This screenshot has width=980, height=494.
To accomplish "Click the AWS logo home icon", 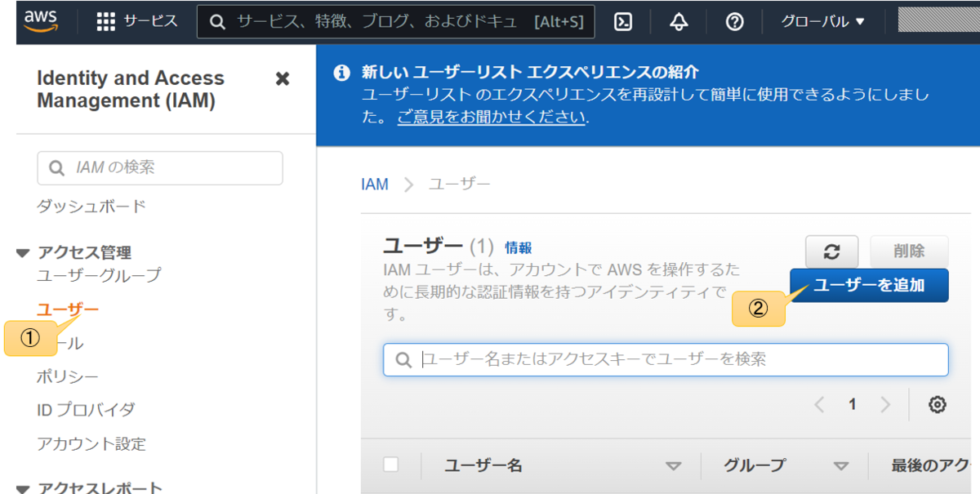I will click(x=40, y=21).
